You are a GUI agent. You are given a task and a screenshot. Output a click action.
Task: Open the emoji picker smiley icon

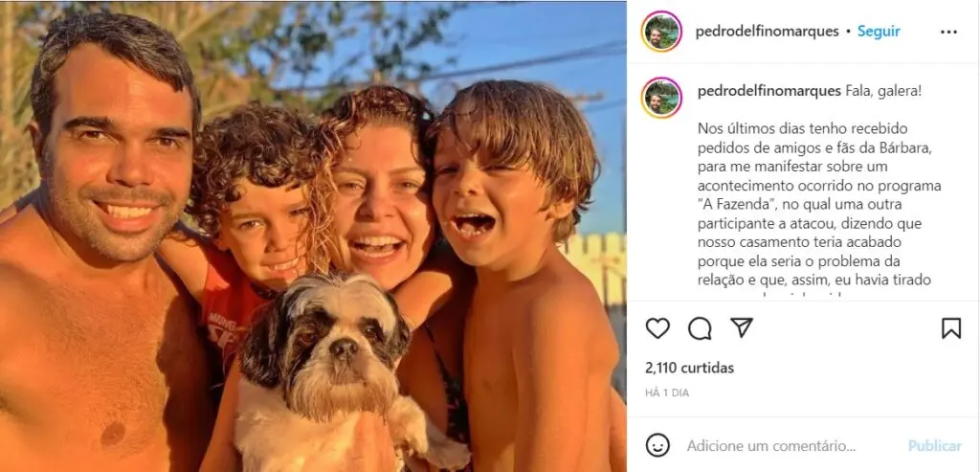[x=657, y=445]
